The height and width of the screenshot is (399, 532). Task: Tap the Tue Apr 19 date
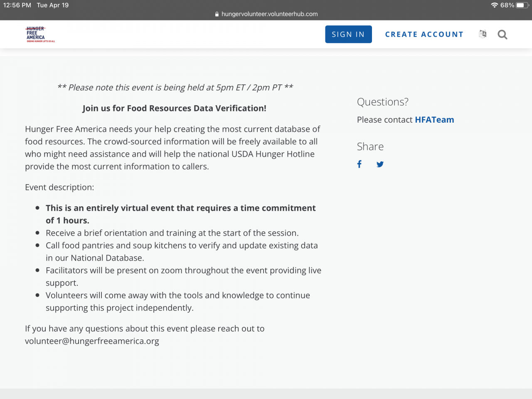[x=53, y=5]
